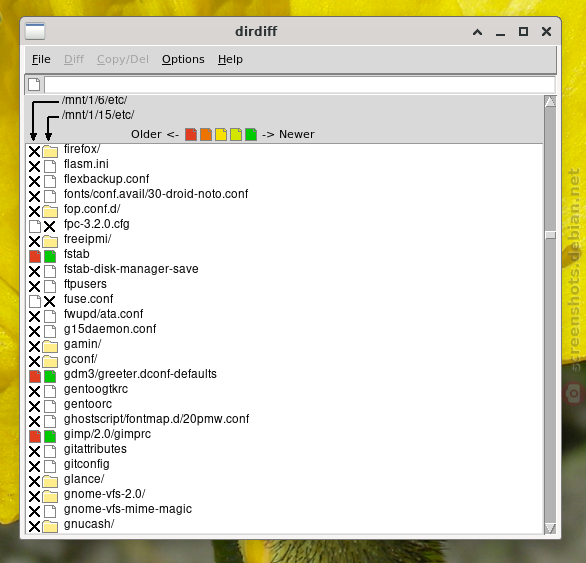Click the red icon beside gdm3/greeter.dconf-defaults
Image resolution: width=586 pixels, height=563 pixels.
coord(35,376)
